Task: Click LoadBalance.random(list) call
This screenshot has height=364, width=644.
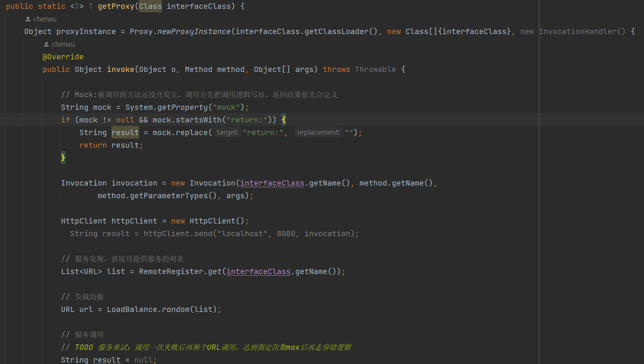Action: pos(162,309)
